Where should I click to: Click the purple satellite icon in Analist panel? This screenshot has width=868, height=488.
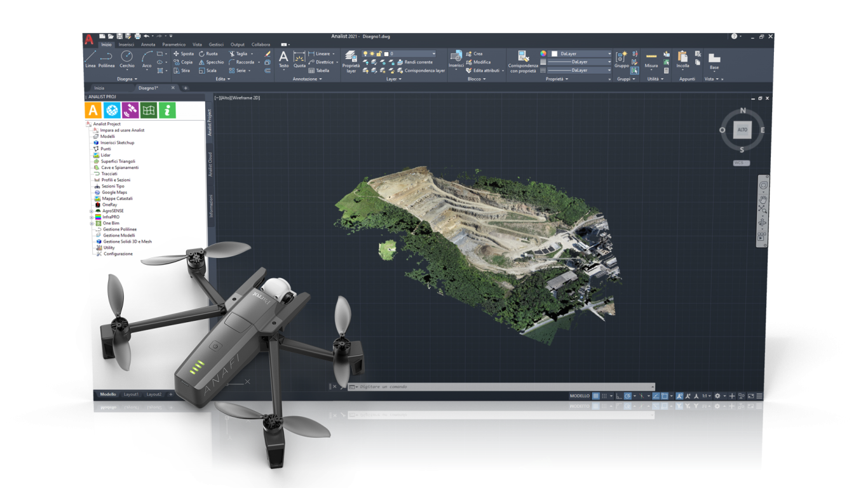pyautogui.click(x=130, y=110)
